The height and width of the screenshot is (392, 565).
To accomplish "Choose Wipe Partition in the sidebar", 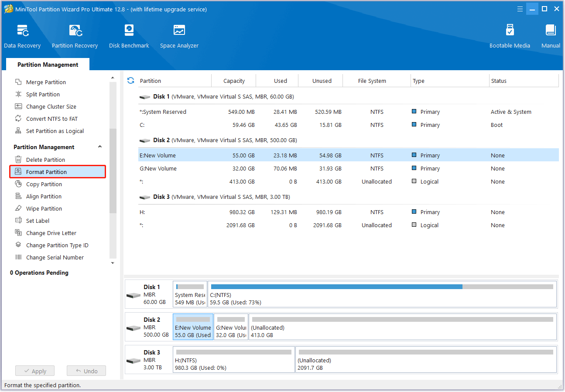I will pyautogui.click(x=44, y=208).
